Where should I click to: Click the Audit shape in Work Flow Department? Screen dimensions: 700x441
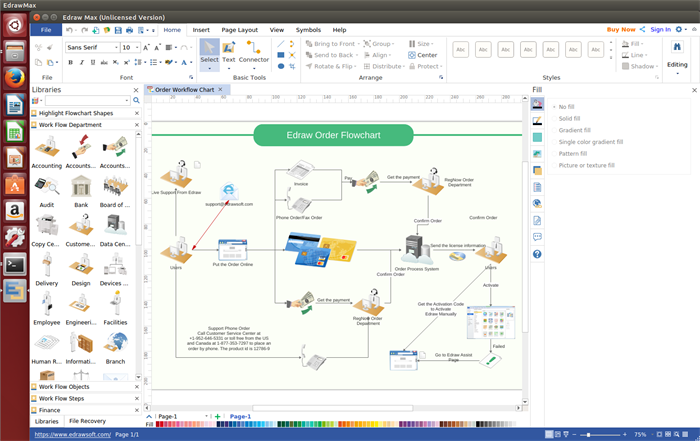click(46, 188)
